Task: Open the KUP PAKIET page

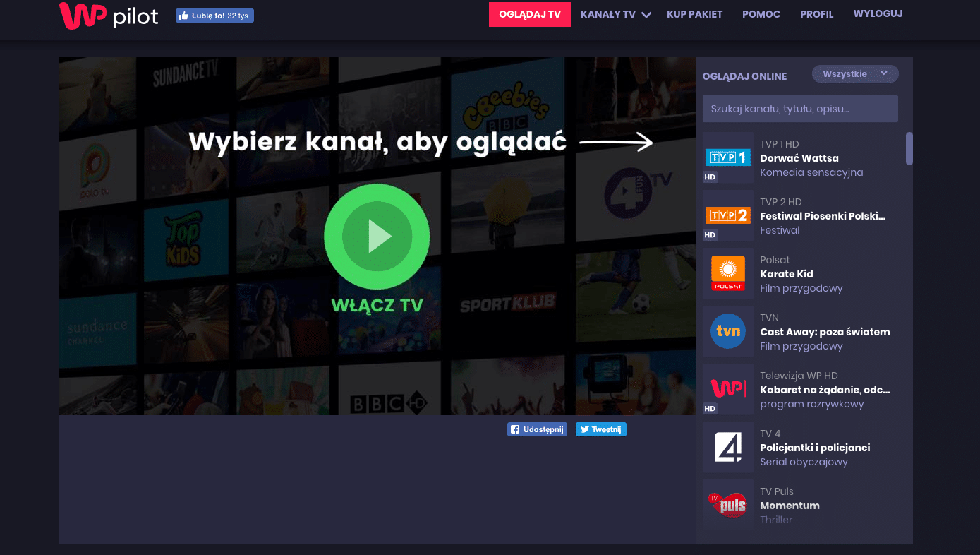Action: (695, 14)
